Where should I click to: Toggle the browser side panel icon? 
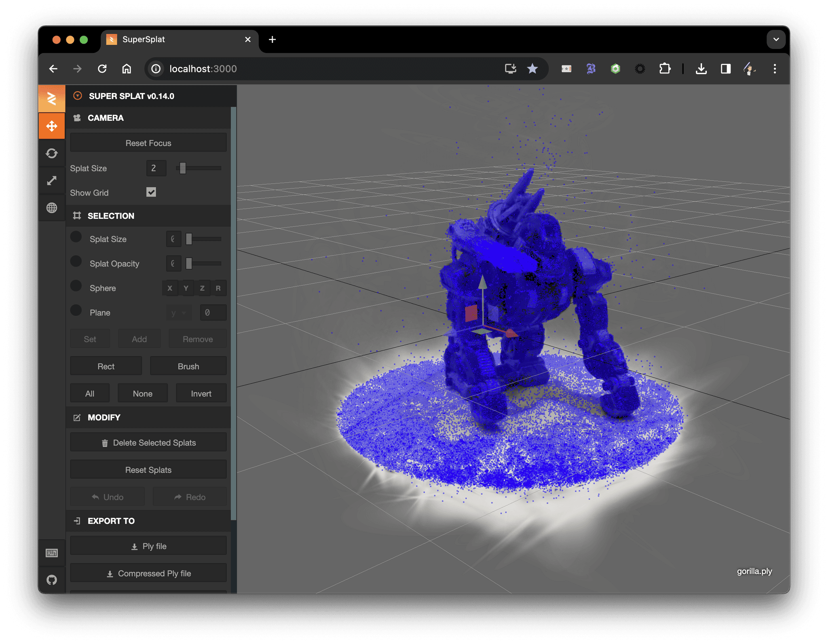[726, 69]
